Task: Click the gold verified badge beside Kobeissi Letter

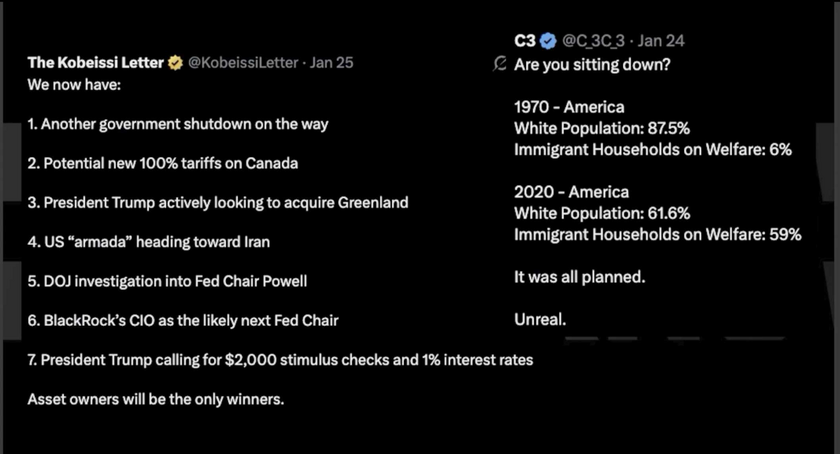Action: [x=174, y=63]
